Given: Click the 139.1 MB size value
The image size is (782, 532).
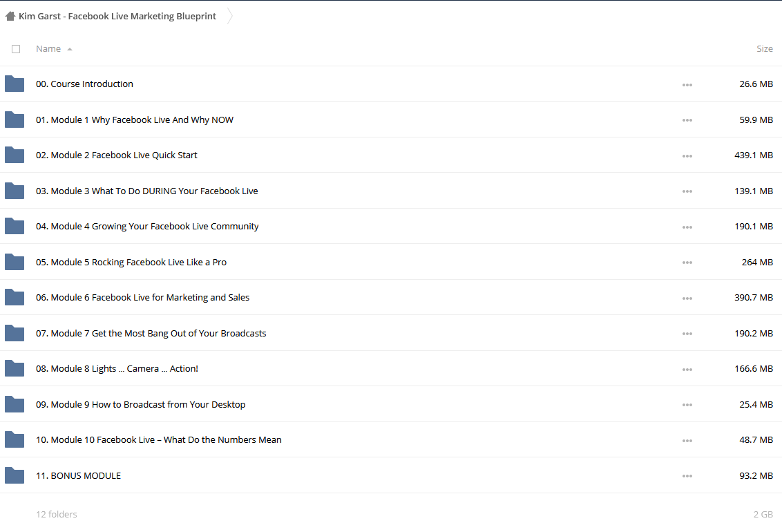Looking at the screenshot, I should (x=754, y=191).
